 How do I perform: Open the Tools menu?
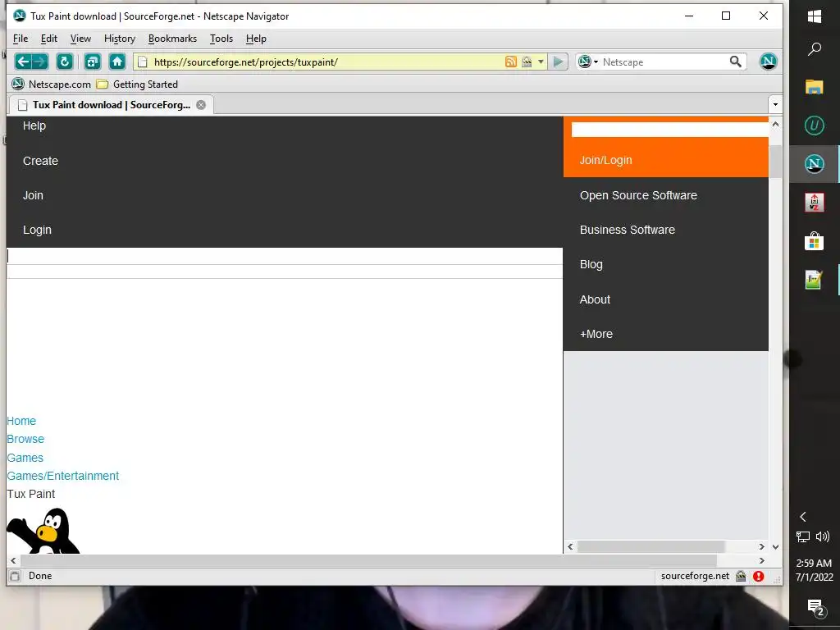221,39
